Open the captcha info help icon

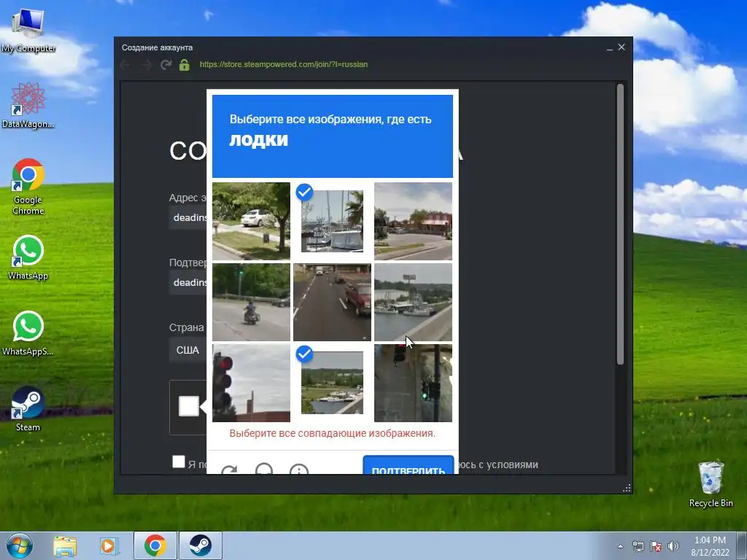pos(299,470)
